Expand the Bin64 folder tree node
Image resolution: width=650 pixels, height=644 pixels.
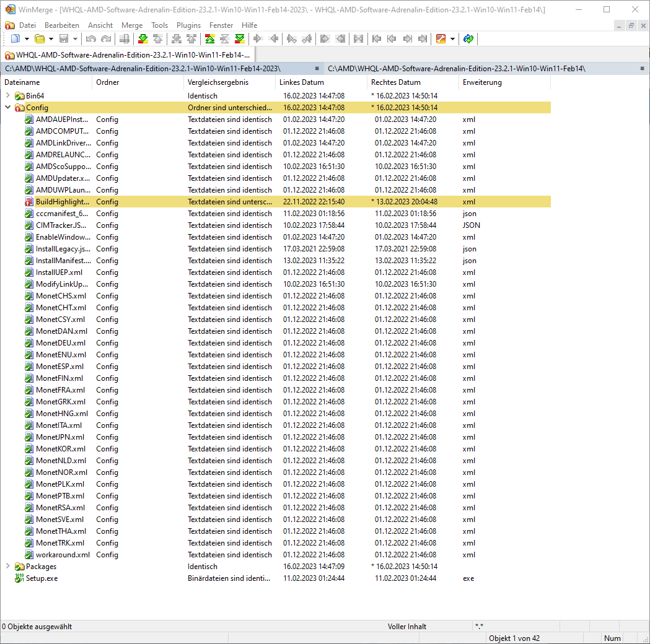click(x=7, y=95)
